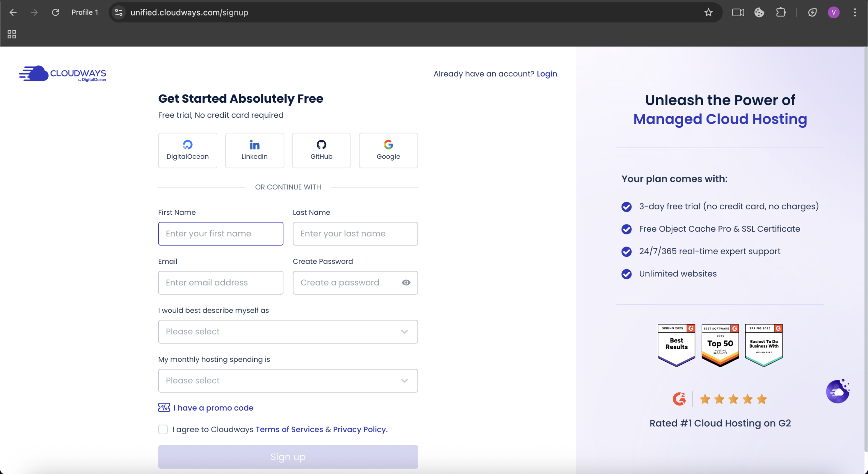Open the Terms of Services link
The width and height of the screenshot is (868, 474).
[289, 429]
